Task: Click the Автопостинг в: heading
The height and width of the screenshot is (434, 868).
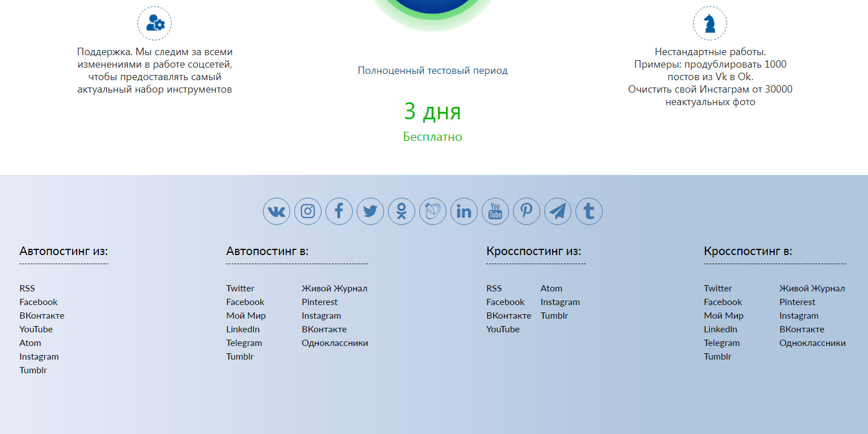Action: click(x=268, y=251)
